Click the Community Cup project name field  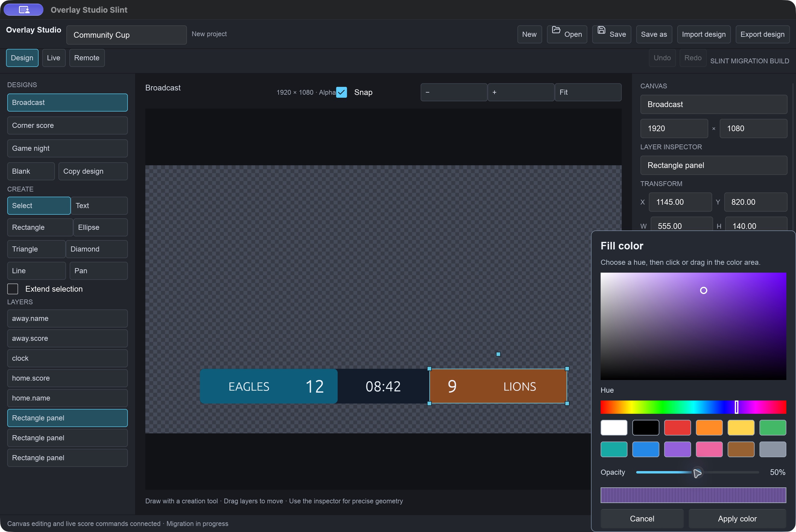tap(127, 35)
